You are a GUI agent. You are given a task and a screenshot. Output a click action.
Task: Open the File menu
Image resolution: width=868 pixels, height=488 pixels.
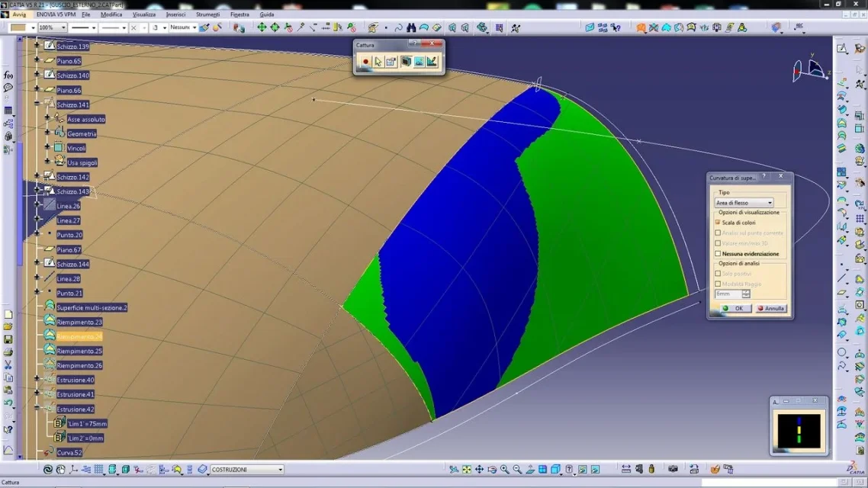pos(85,14)
